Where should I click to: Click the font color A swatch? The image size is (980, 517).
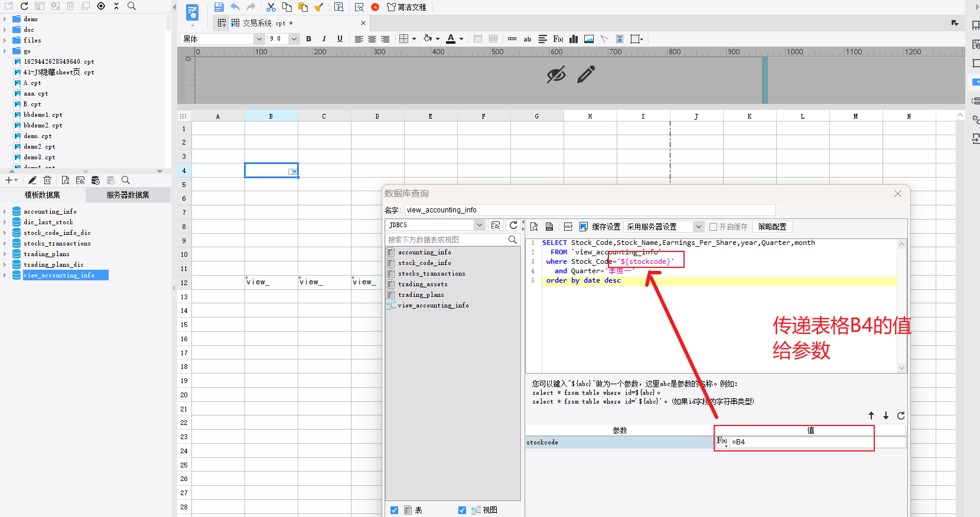pos(451,39)
